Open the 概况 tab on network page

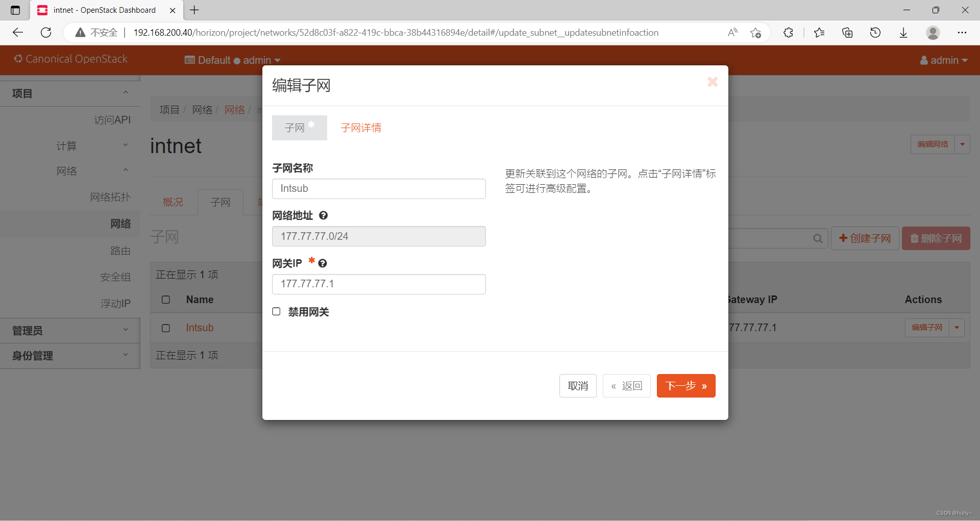pyautogui.click(x=173, y=202)
